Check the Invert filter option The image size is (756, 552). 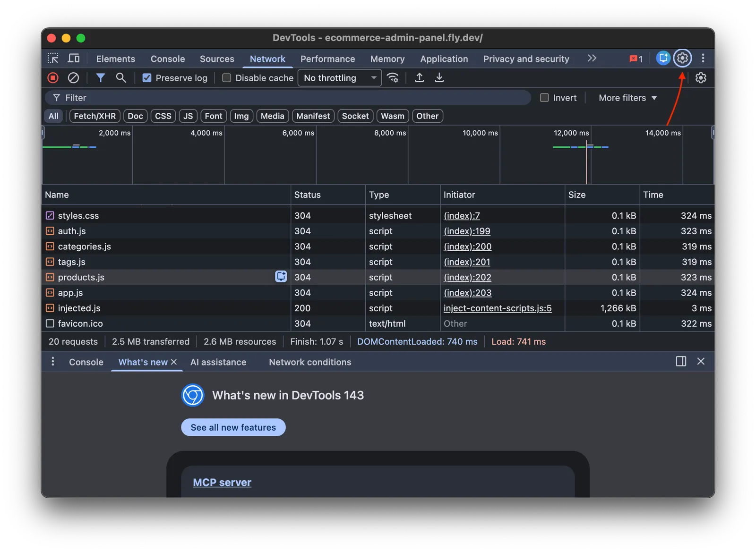(x=544, y=98)
